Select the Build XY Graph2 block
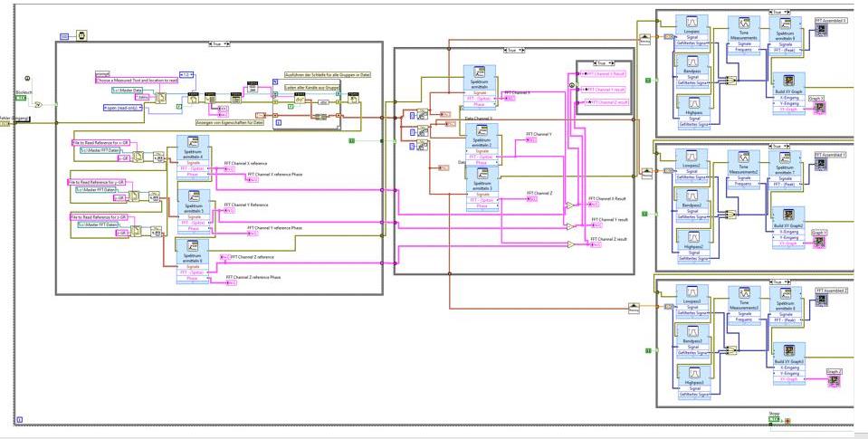This screenshot has width=868, height=439. click(x=789, y=227)
